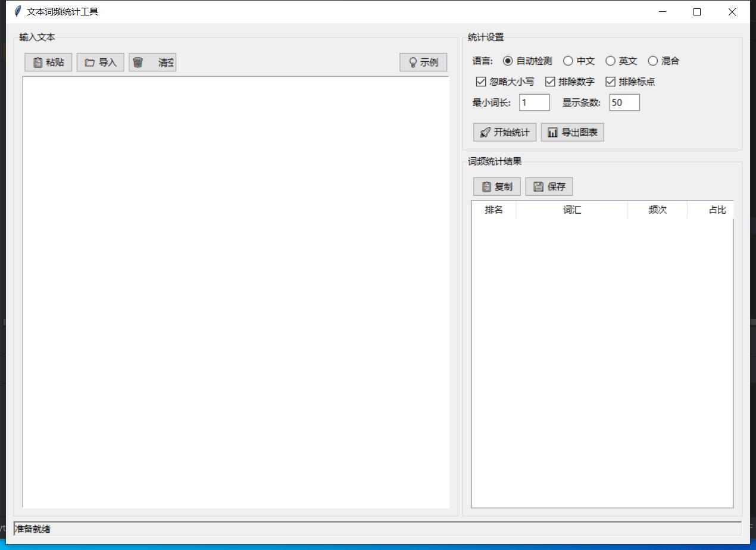Save results with the 保存 button
The image size is (756, 550).
(549, 186)
